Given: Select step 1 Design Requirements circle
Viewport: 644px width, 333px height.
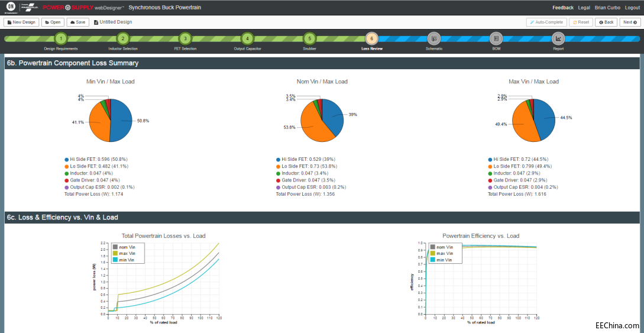Looking at the screenshot, I should coord(60,38).
